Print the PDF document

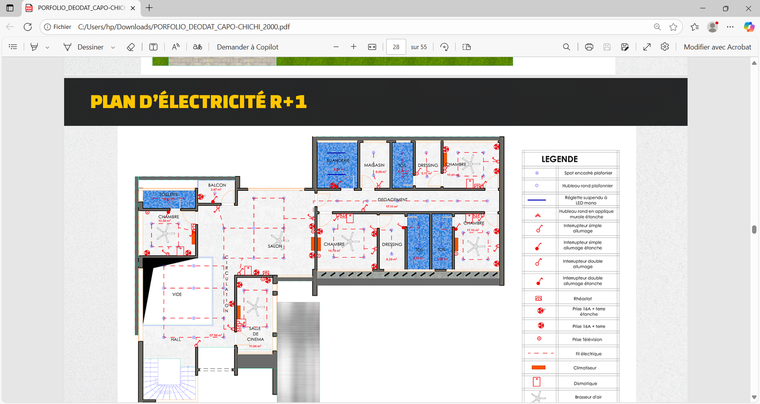click(589, 47)
